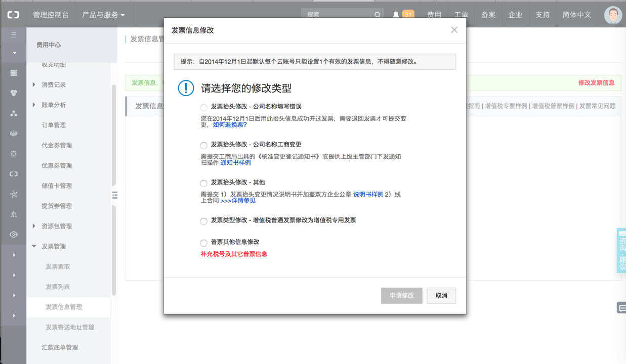Click the Aliyun bracket logo in top bar
Screen dimensions: 626x364
[x=13, y=15]
